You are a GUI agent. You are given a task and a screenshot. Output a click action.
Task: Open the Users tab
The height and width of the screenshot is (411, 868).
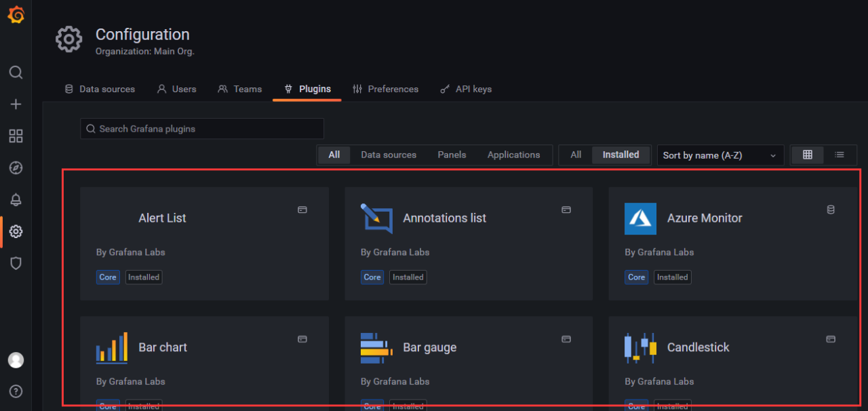point(176,89)
